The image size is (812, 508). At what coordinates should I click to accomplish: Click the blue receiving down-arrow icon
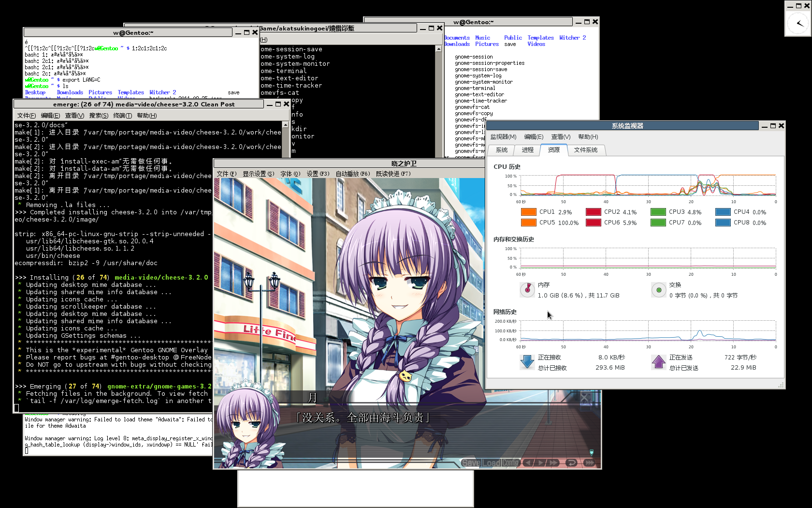pos(527,362)
